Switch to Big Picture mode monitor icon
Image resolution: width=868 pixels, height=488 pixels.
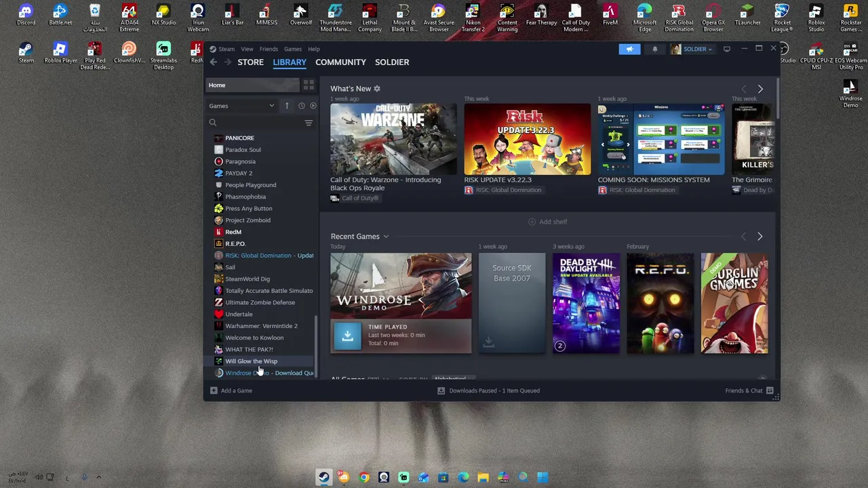(x=726, y=49)
